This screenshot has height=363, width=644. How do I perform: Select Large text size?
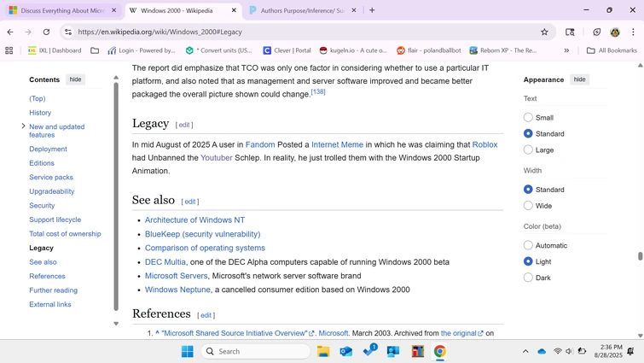pyautogui.click(x=528, y=149)
